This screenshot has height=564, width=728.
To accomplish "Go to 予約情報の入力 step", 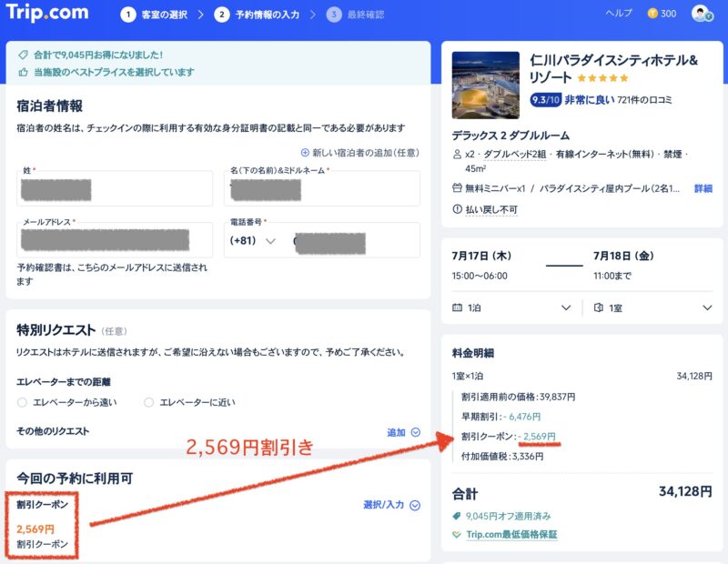I will coord(268,15).
